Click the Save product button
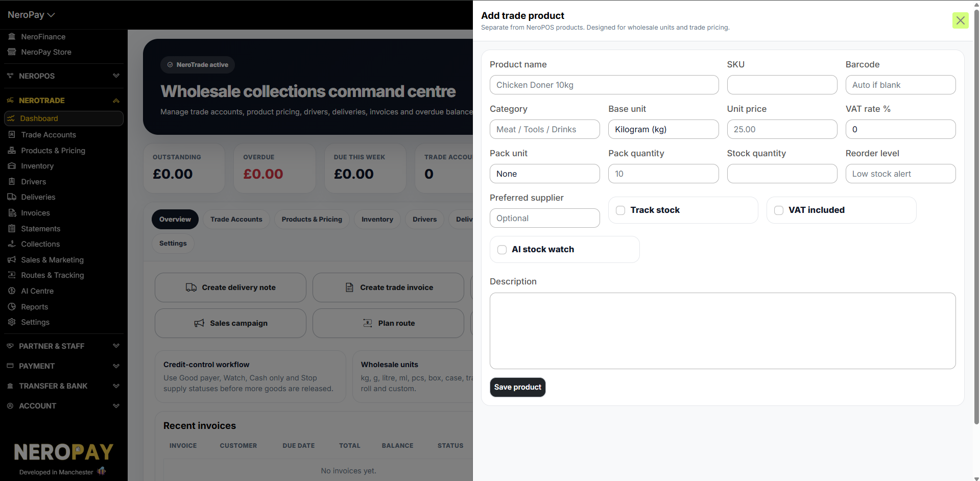The image size is (980, 481). [517, 387]
